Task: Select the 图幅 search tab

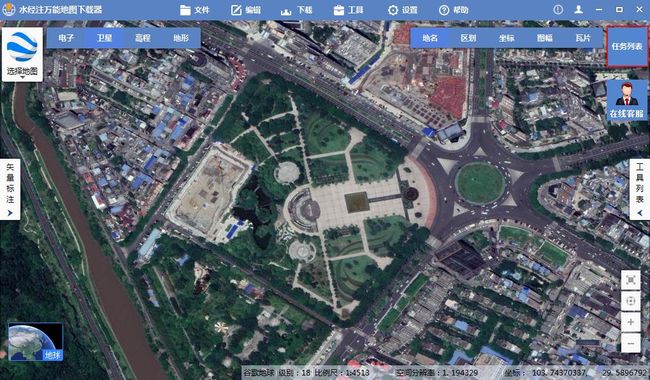Action: click(x=545, y=38)
